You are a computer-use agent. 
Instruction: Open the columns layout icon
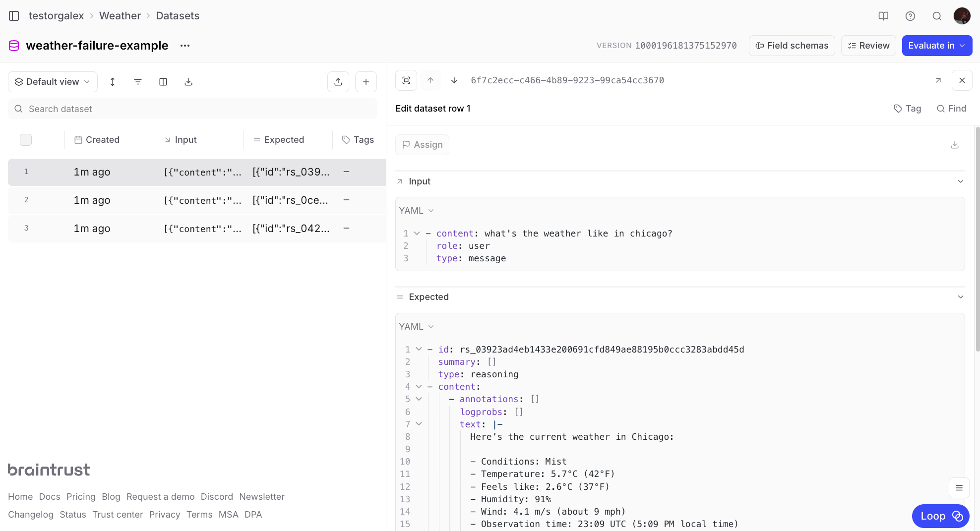tap(163, 82)
